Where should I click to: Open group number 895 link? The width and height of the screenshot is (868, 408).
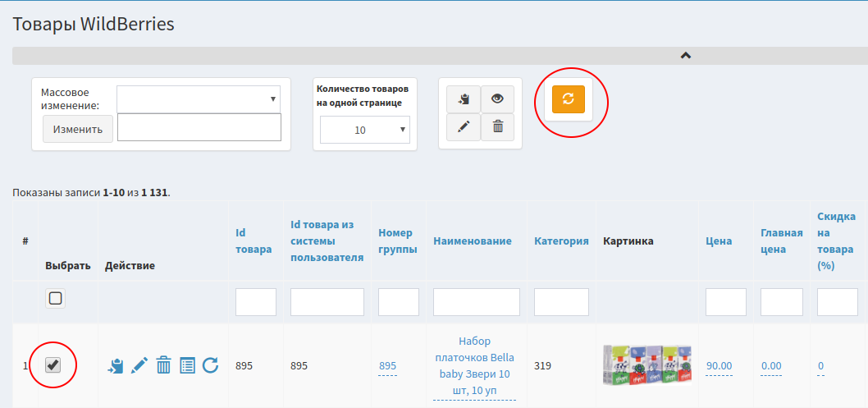387,366
